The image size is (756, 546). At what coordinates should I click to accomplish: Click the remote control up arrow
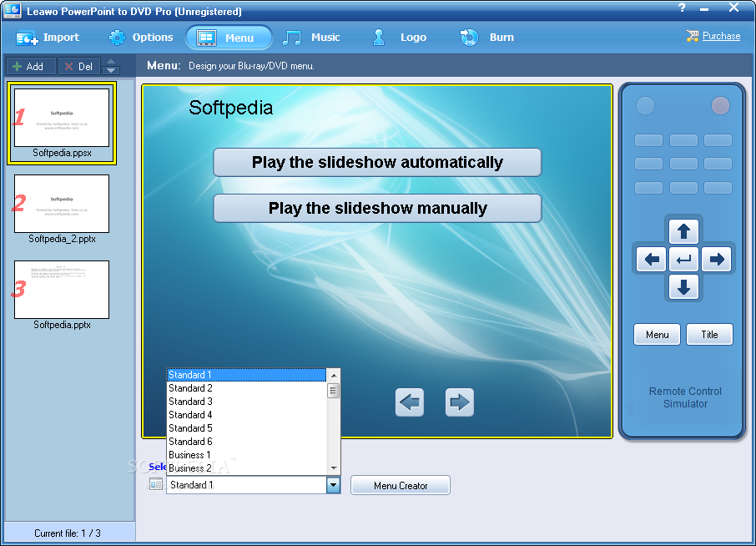click(683, 231)
